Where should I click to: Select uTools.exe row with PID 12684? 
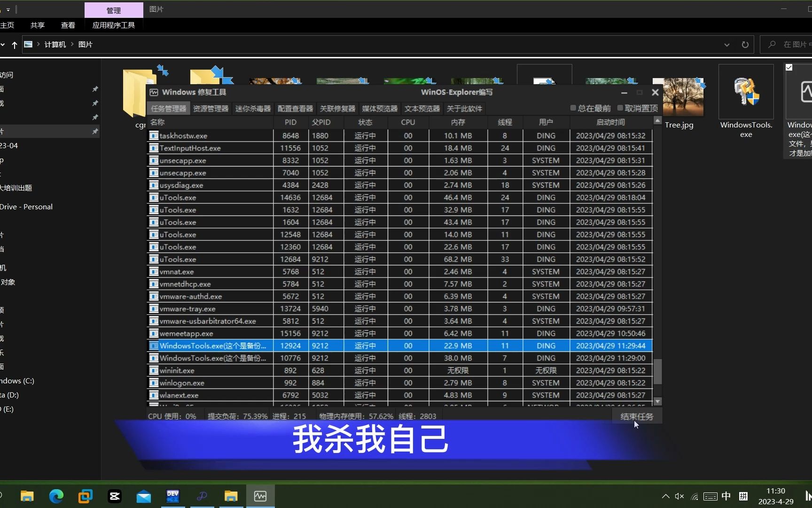click(x=400, y=259)
